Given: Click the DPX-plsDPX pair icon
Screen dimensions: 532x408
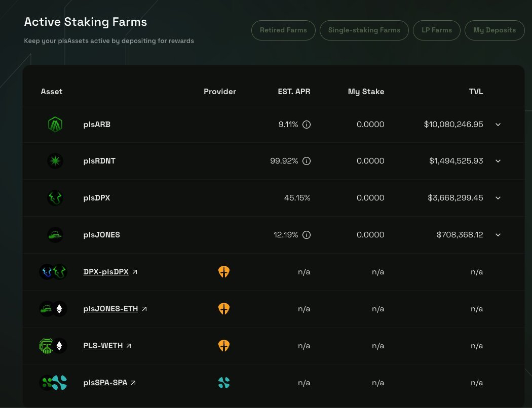Looking at the screenshot, I should click(53, 272).
